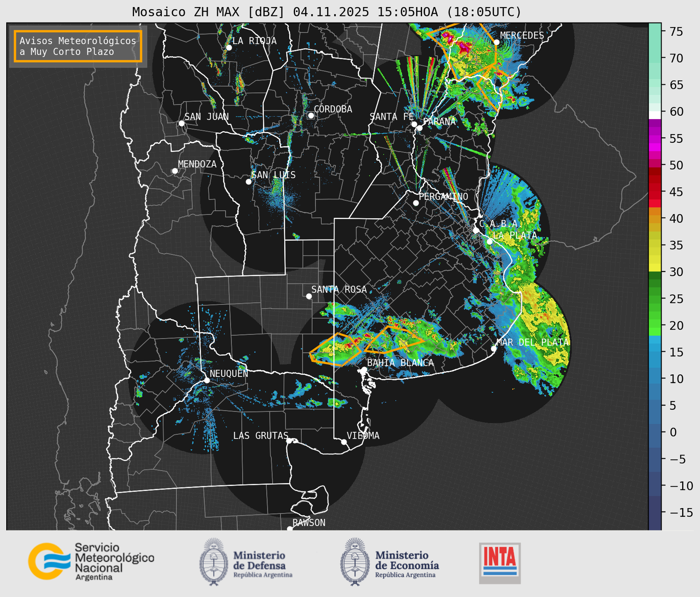Click the 60 dBZ white color band
Screen dimensions: 700x597
coord(655,115)
